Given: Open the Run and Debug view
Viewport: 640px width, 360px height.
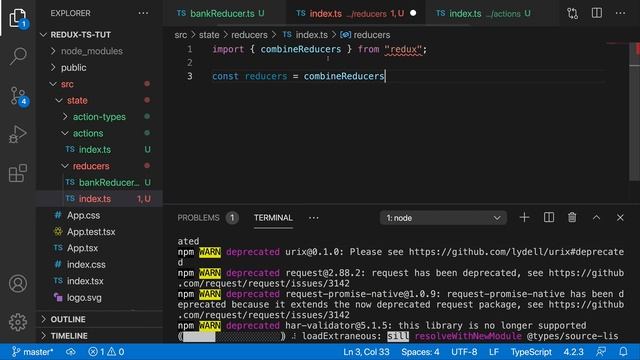Looking at the screenshot, I should 18,134.
